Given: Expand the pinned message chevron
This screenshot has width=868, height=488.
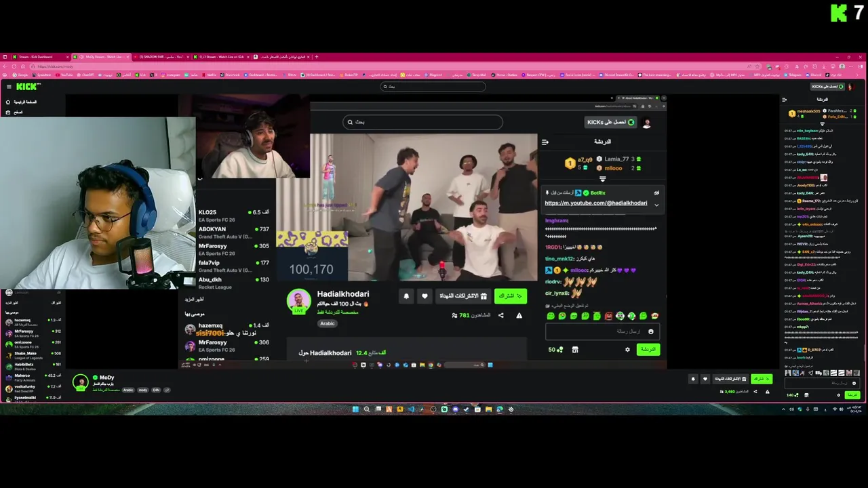Looking at the screenshot, I should pyautogui.click(x=656, y=204).
